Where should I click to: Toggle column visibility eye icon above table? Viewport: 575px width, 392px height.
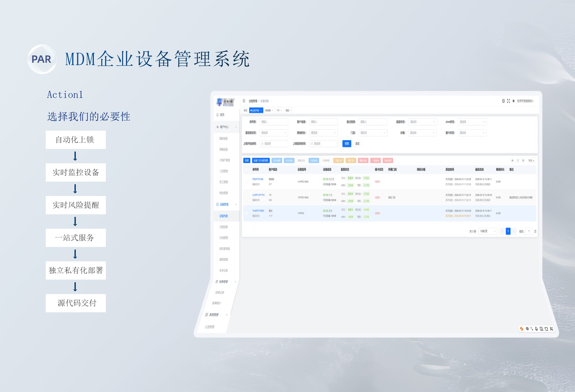(513, 160)
